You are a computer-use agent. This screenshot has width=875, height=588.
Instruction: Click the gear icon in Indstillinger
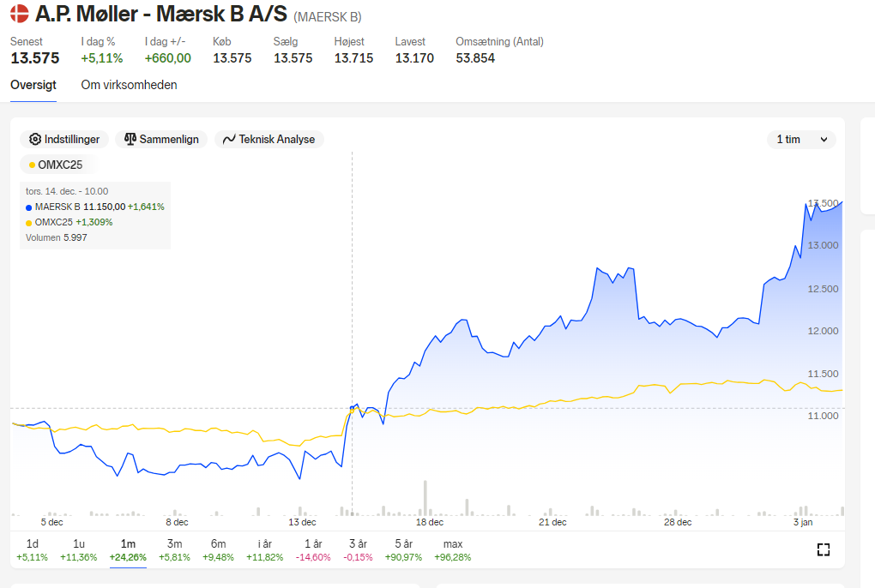pyautogui.click(x=35, y=140)
